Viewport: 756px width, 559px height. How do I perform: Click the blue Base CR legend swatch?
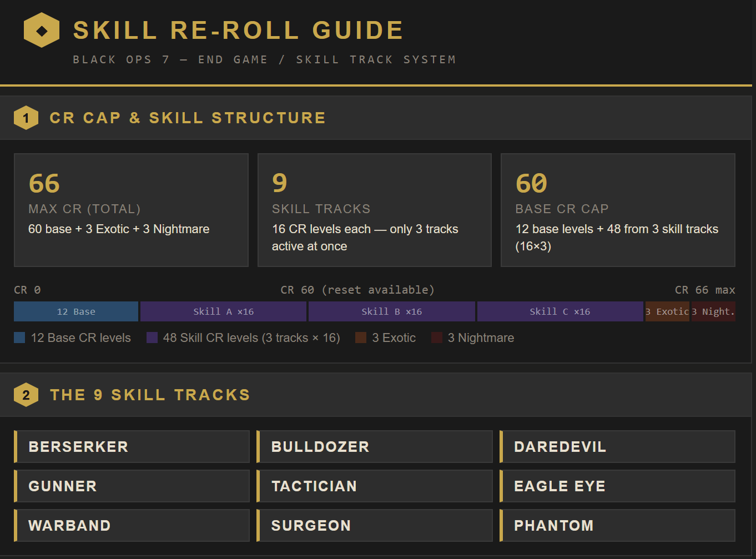coord(19,338)
